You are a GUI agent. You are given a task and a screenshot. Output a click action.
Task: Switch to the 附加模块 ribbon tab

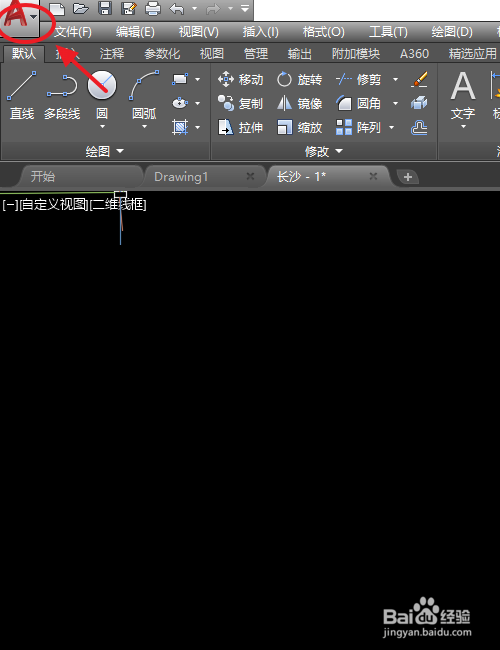tap(356, 53)
